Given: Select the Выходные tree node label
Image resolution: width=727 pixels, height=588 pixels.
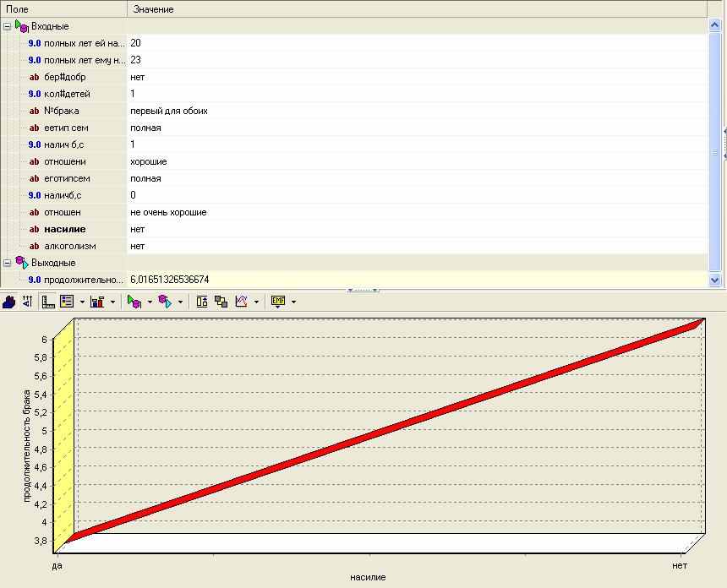Looking at the screenshot, I should point(53,263).
